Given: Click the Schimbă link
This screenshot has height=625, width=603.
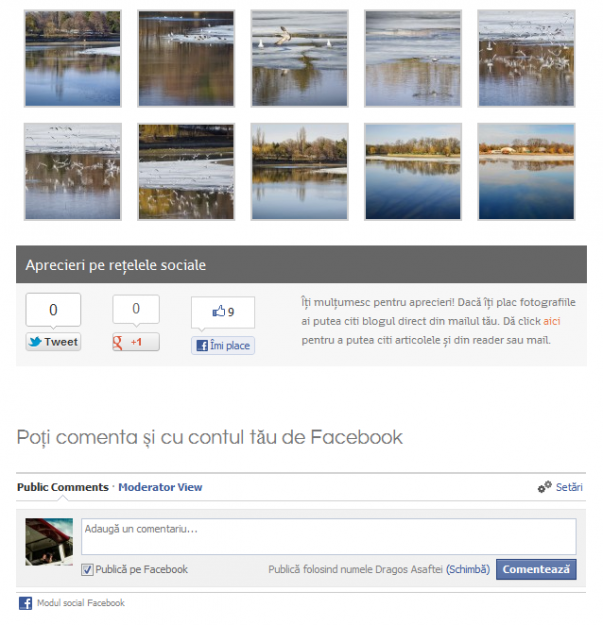Looking at the screenshot, I should coord(468,569).
